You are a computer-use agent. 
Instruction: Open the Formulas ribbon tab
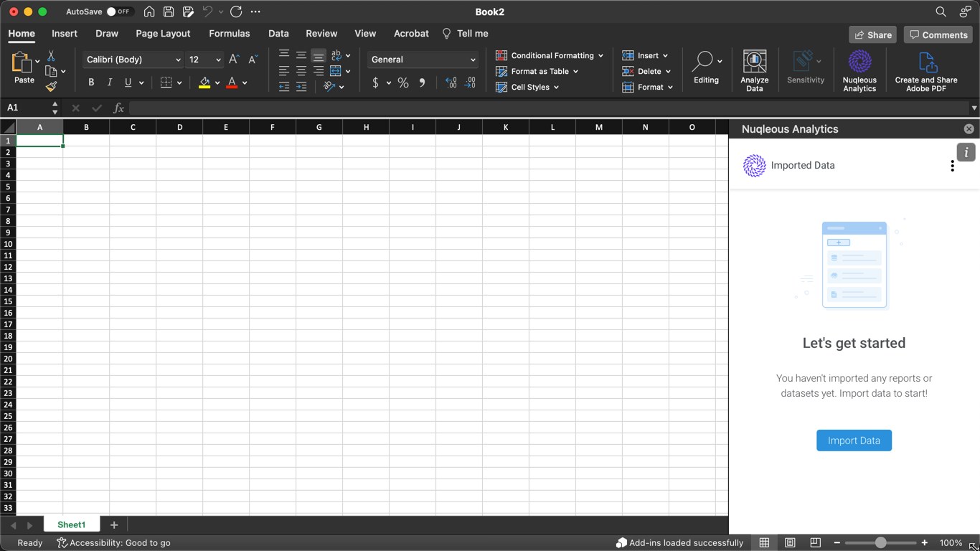tap(230, 34)
